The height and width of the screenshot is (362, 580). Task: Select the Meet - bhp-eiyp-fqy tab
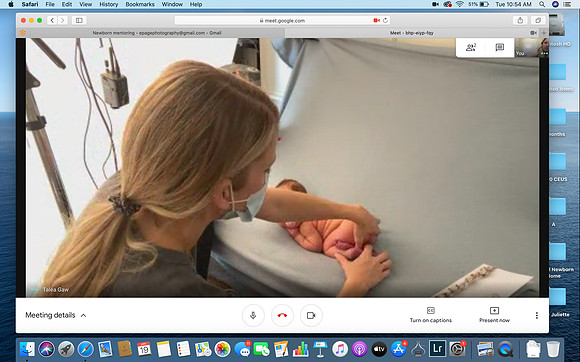pyautogui.click(x=411, y=33)
